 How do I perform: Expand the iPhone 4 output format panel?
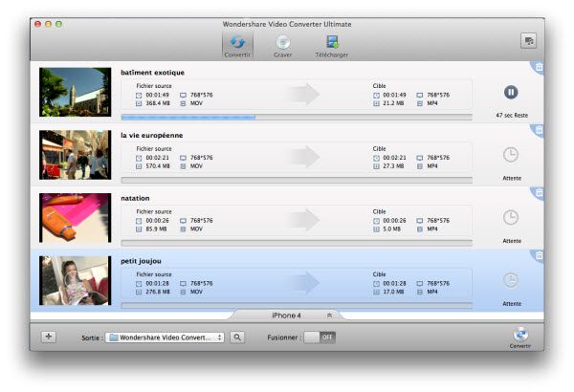click(287, 316)
